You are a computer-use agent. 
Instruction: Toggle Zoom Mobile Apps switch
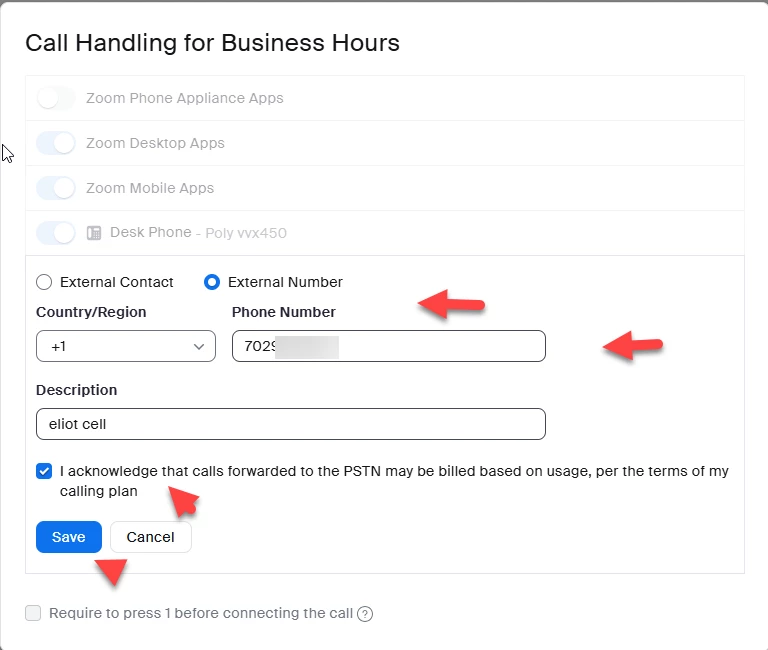tap(56, 188)
